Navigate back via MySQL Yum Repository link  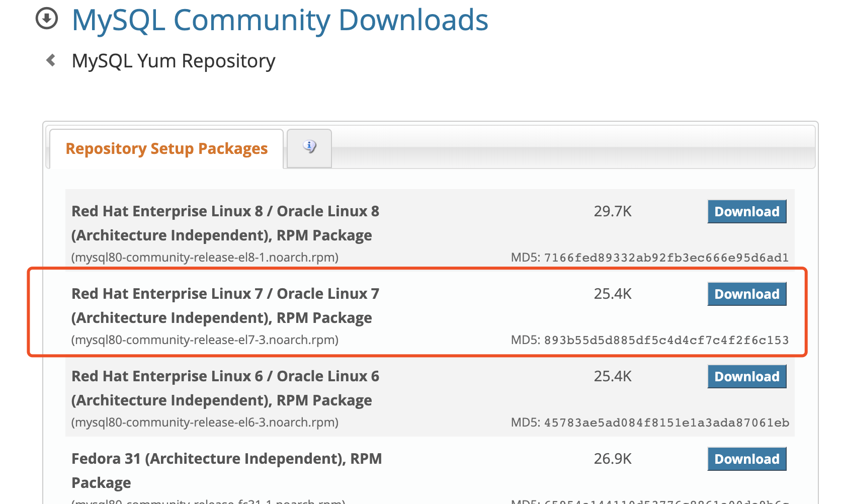click(173, 60)
